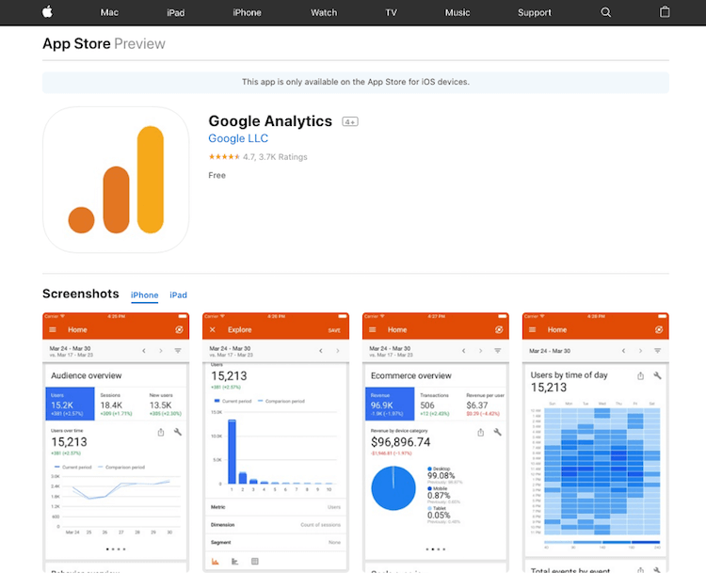
Task: Click the heatmap color scale legend bar
Action: 602,542
